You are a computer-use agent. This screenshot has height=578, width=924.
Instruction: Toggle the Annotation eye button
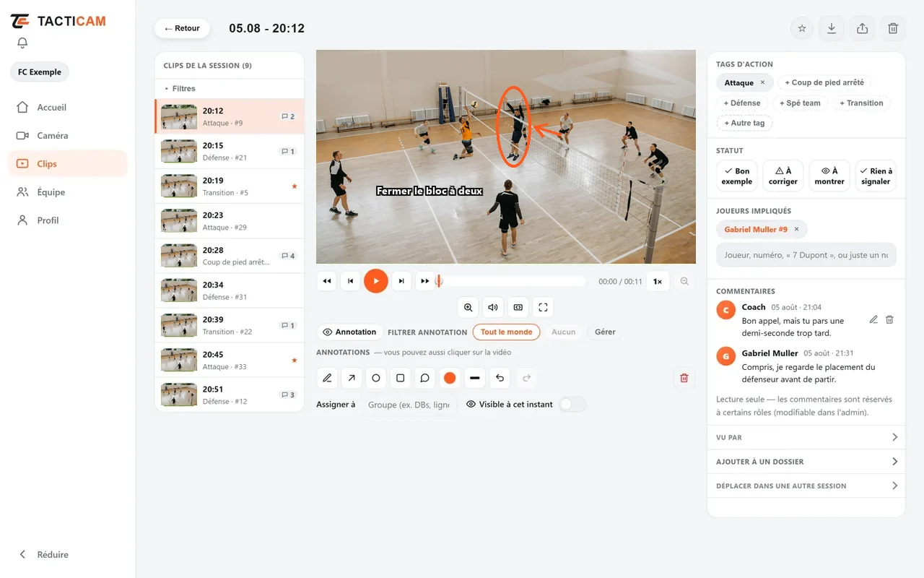[349, 332]
